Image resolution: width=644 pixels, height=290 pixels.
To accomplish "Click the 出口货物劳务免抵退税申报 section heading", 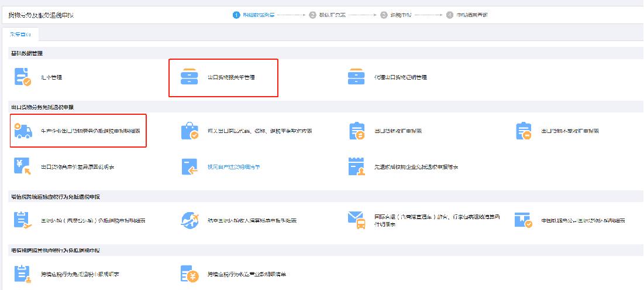I will coord(43,107).
